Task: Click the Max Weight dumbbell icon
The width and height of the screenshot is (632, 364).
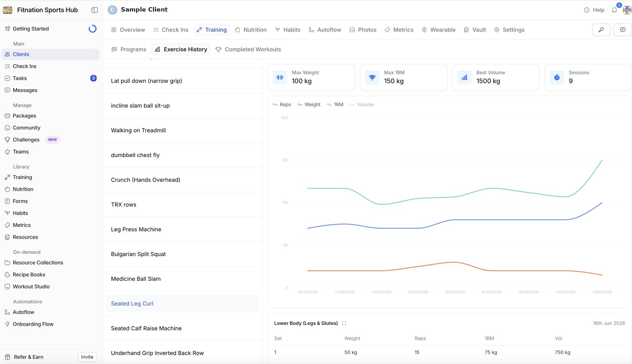Action: coord(280,77)
